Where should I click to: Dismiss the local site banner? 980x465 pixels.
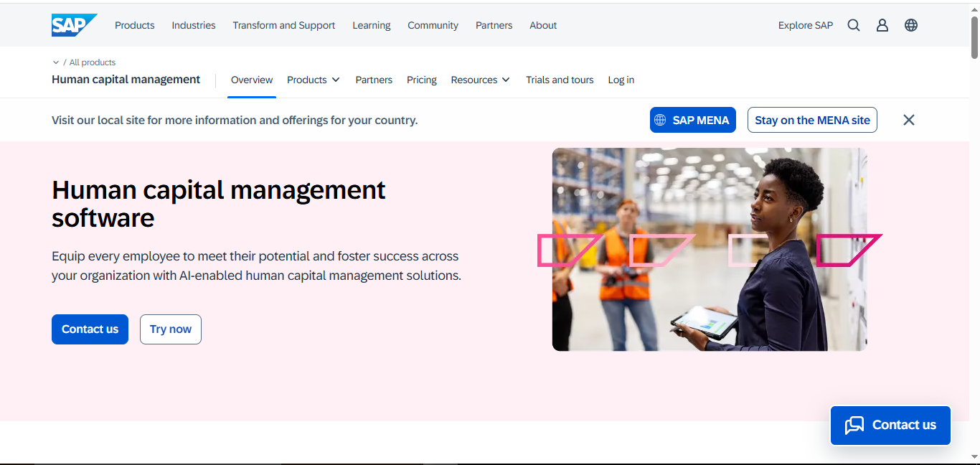point(908,120)
